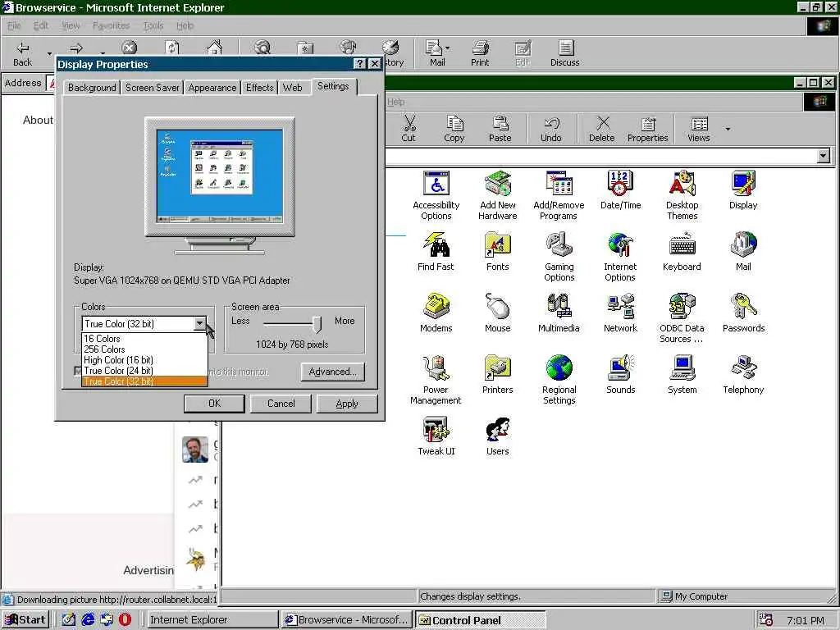Open the Mail toolbar dropdown arrow
Screen dimensions: 840x630
pos(447,48)
